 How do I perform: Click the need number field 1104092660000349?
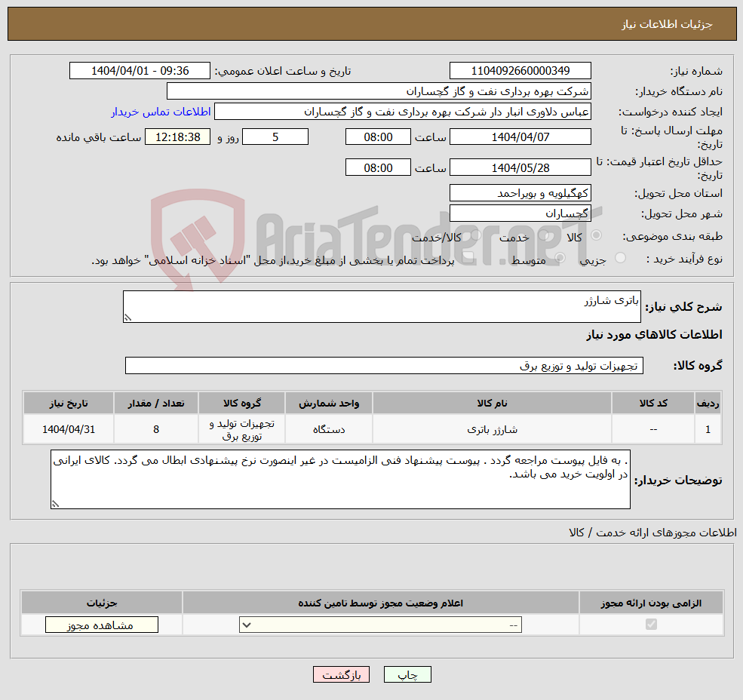[520, 71]
